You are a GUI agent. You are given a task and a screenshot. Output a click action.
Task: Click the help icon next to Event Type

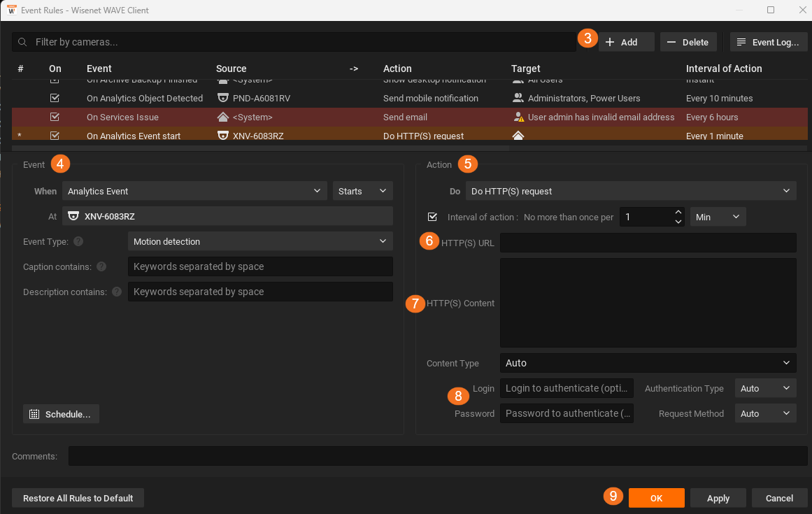(x=78, y=241)
